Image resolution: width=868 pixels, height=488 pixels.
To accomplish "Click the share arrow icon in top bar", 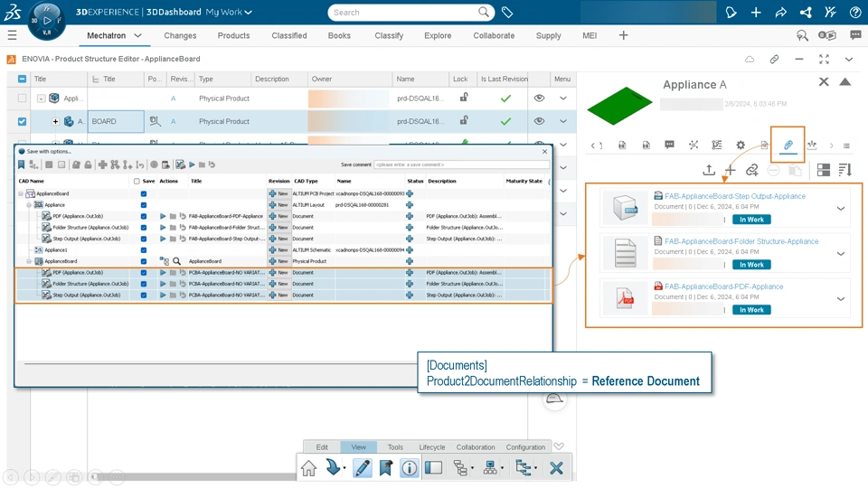I will point(780,12).
